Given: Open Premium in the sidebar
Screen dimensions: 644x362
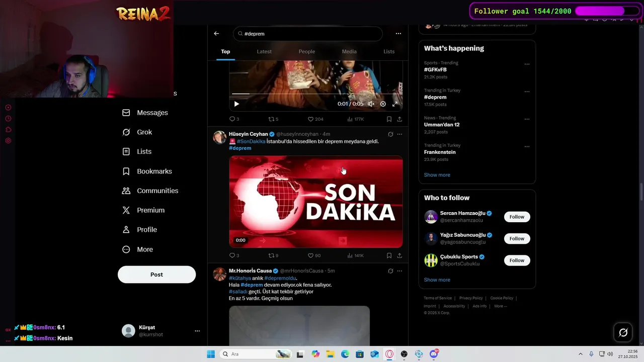Looking at the screenshot, I should coord(144,210).
